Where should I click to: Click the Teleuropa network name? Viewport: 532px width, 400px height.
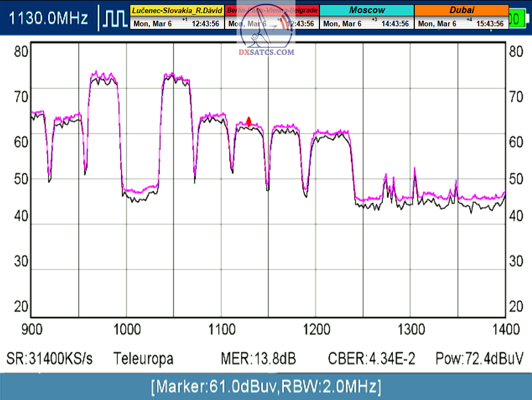143,359
